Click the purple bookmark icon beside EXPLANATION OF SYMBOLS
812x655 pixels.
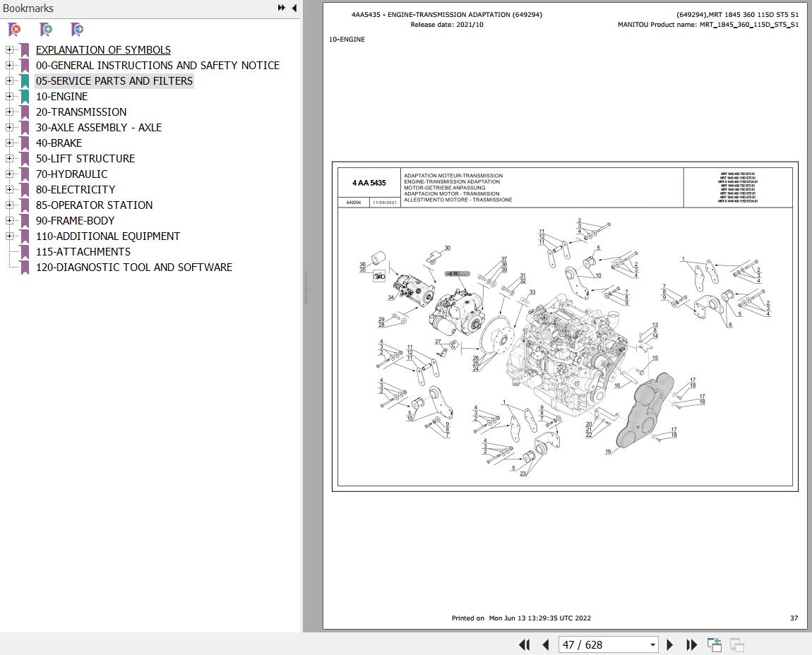point(24,50)
